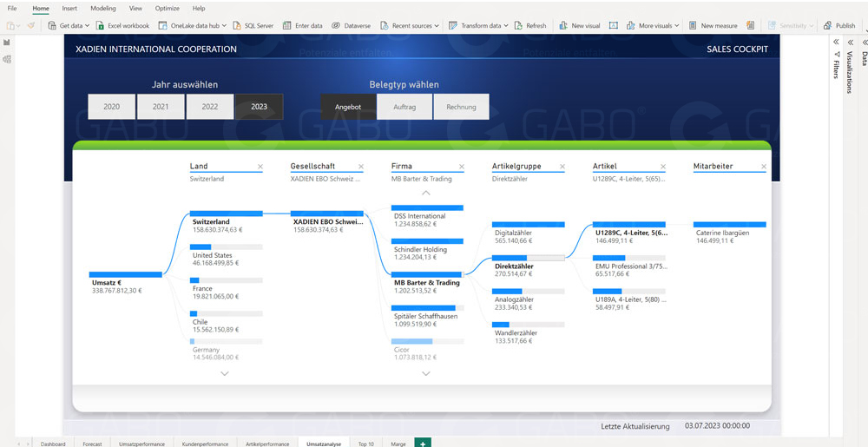The height and width of the screenshot is (447, 868).
Task: Remove the Artikel level with X
Action: [x=663, y=167]
